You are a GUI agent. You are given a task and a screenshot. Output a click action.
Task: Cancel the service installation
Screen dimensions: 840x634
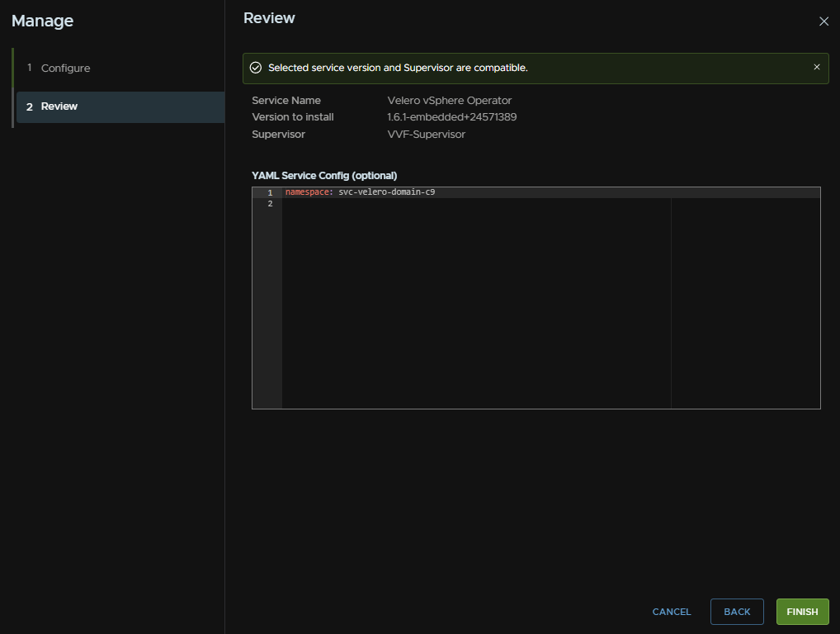point(671,612)
